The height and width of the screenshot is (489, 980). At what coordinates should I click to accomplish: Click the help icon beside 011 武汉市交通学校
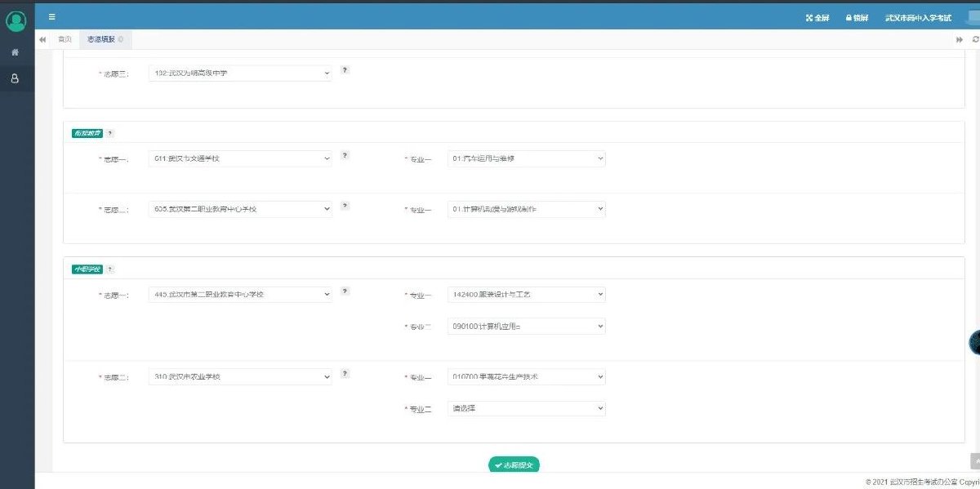click(x=345, y=155)
